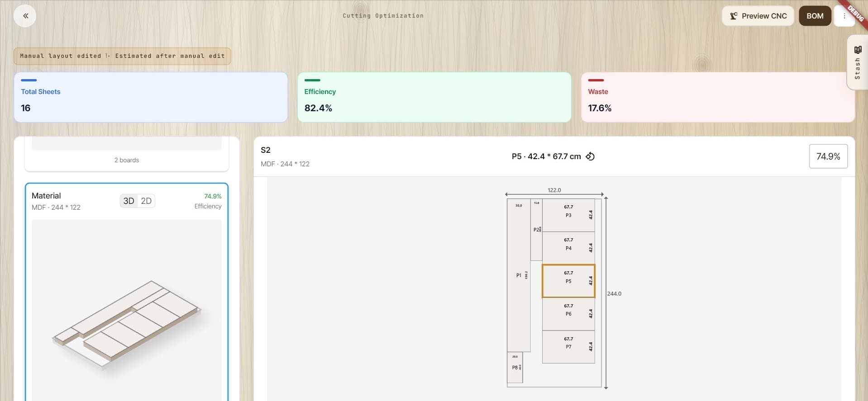This screenshot has width=868, height=401.
Task: Select part P6 in the sheet layout
Action: (x=568, y=314)
